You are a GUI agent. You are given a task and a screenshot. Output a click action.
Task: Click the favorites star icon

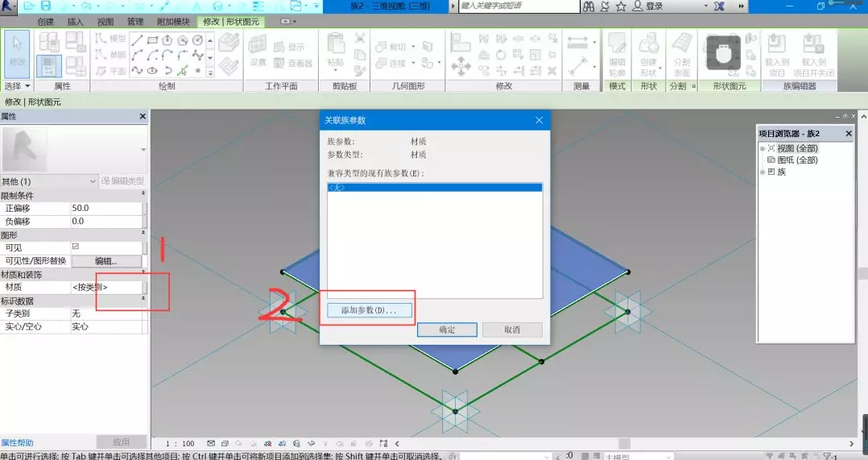pos(621,6)
